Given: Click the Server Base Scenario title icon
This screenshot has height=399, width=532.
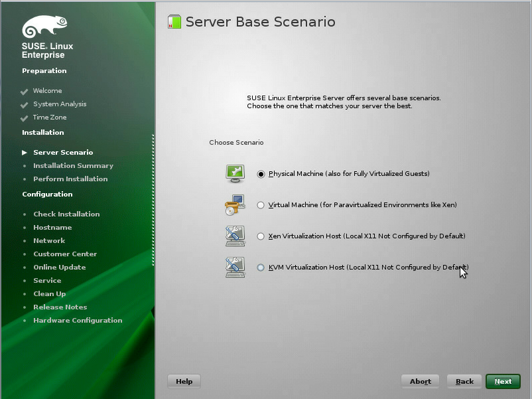Looking at the screenshot, I should pos(174,22).
